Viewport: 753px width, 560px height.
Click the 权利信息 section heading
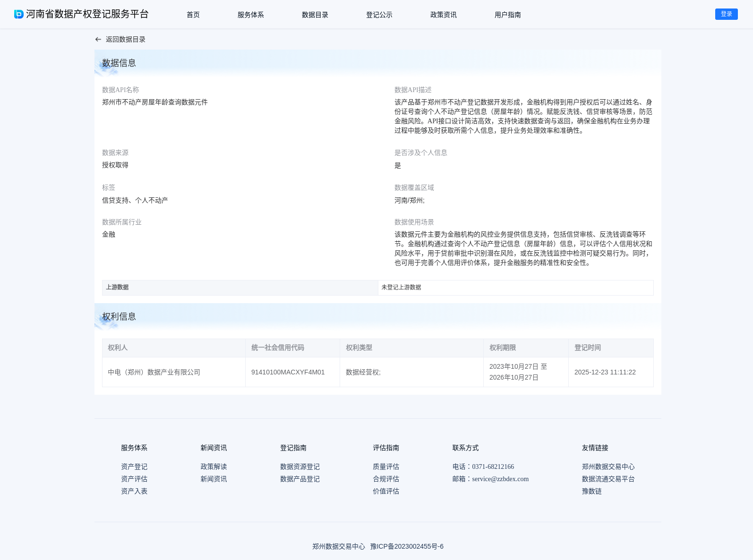[x=119, y=316]
